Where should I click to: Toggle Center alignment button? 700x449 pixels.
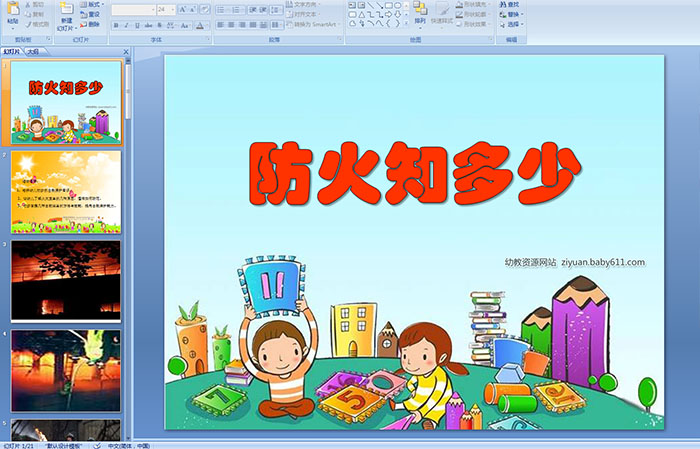(x=231, y=25)
